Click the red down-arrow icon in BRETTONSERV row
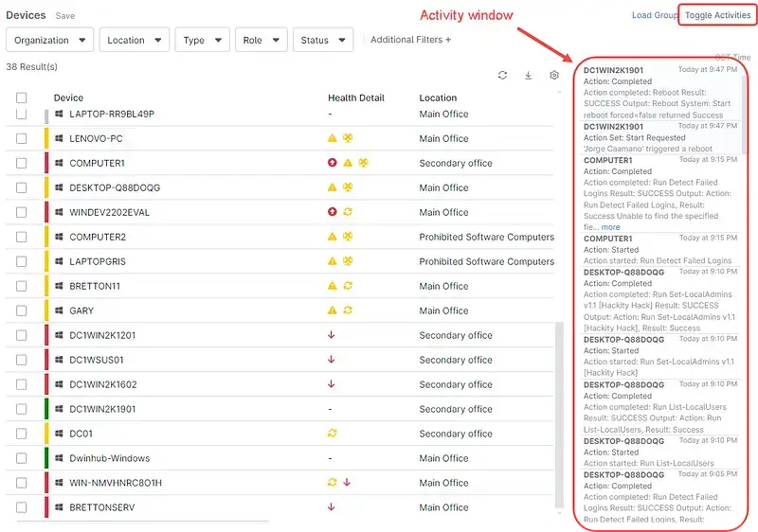Viewport: 758px width, 532px height. (331, 506)
